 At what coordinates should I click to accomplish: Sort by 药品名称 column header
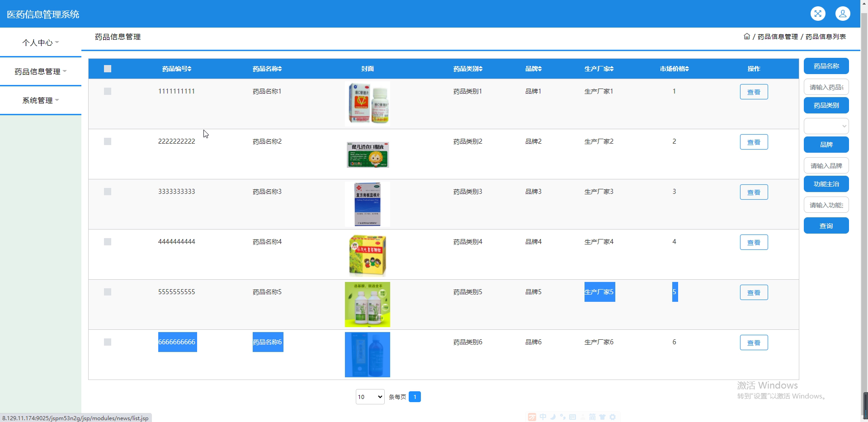click(267, 69)
